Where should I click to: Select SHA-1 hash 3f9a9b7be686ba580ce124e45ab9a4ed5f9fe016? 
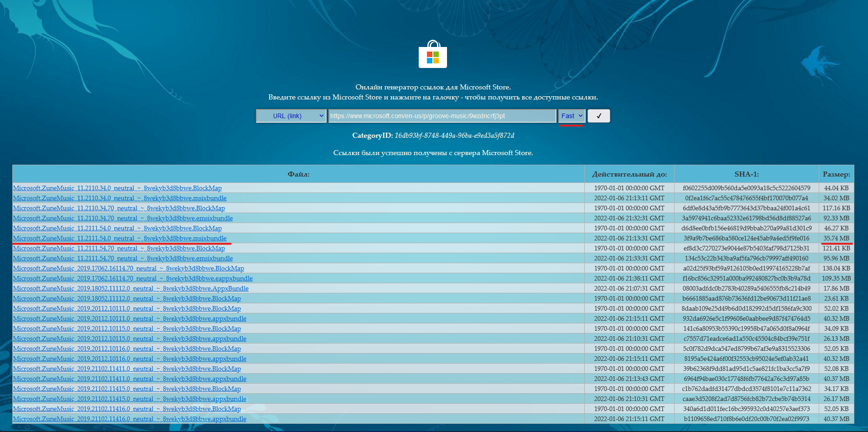click(x=747, y=238)
